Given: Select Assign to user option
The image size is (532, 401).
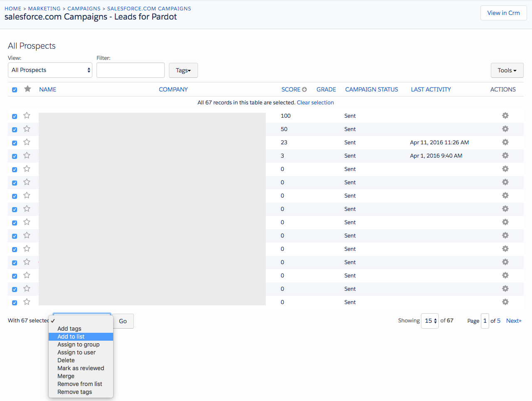Looking at the screenshot, I should coord(81,352).
